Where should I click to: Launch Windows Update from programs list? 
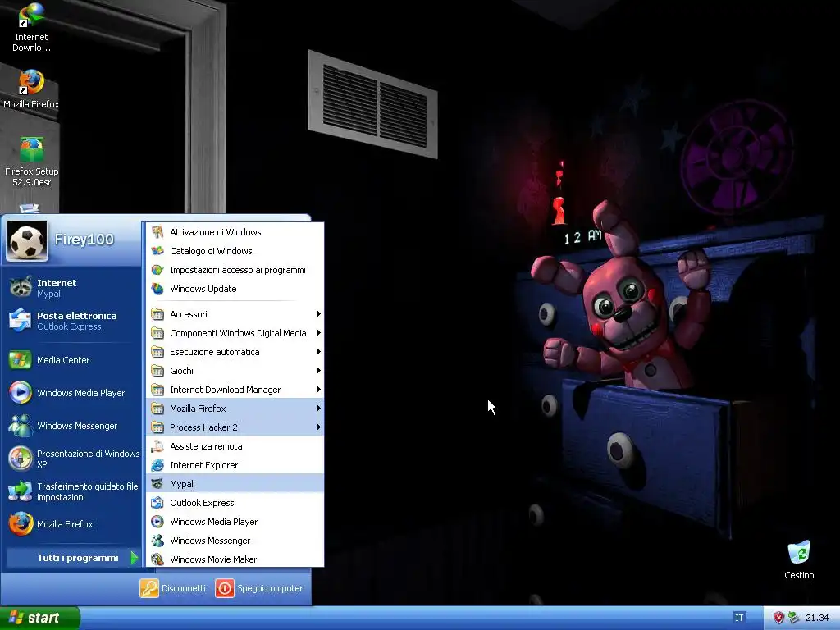pyautogui.click(x=235, y=288)
